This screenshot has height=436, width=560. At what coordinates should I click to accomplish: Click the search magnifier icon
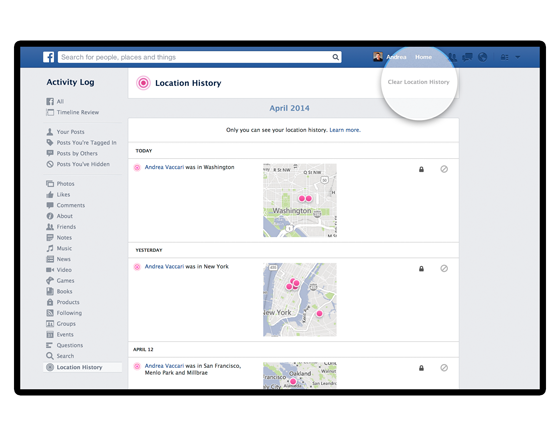pos(335,57)
